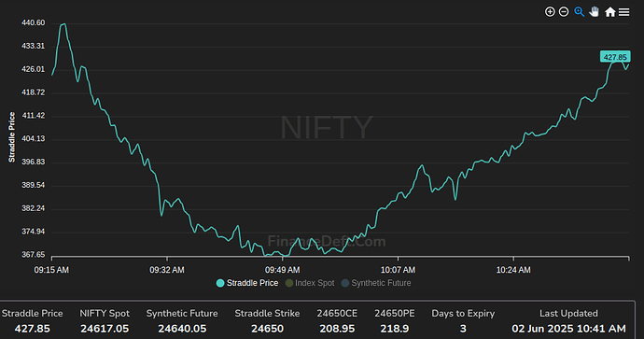Viewport: 644px width, 339px height.
Task: Select the panning hand tool
Action: 595,12
